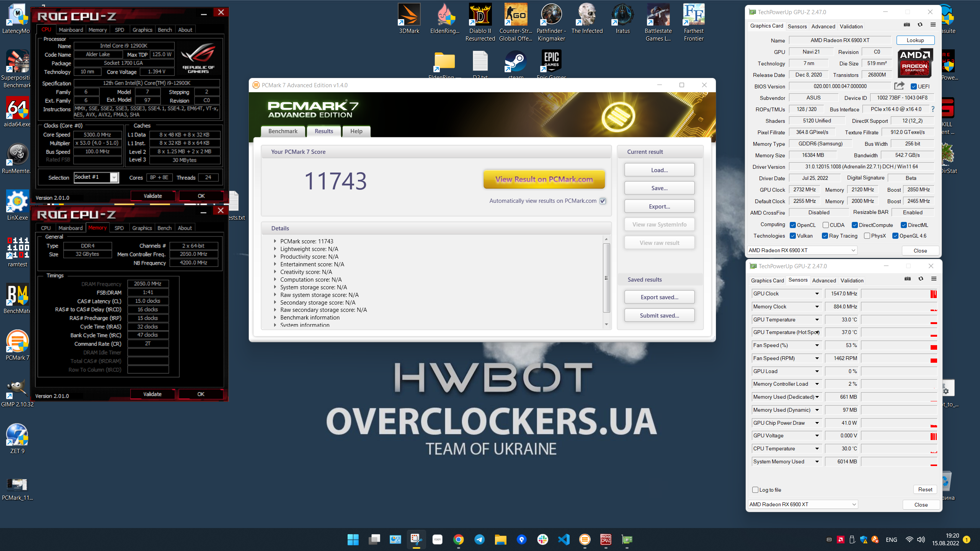Screen dimensions: 980x551
Task: Expand the Lightweight score detail row
Action: click(x=275, y=249)
